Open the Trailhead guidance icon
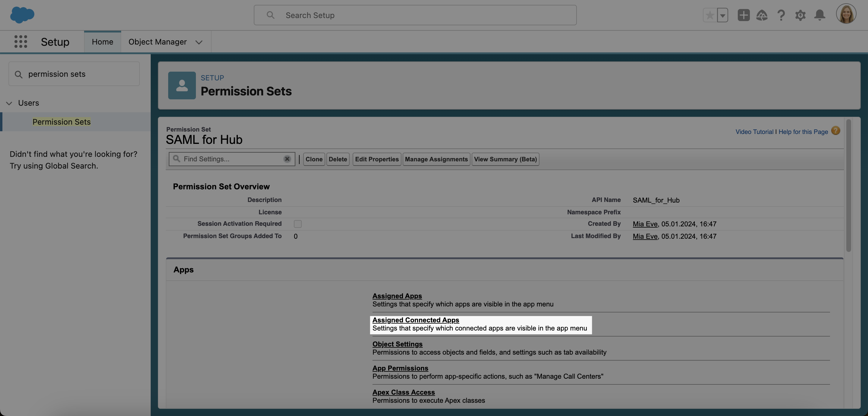This screenshot has height=416, width=868. (762, 15)
